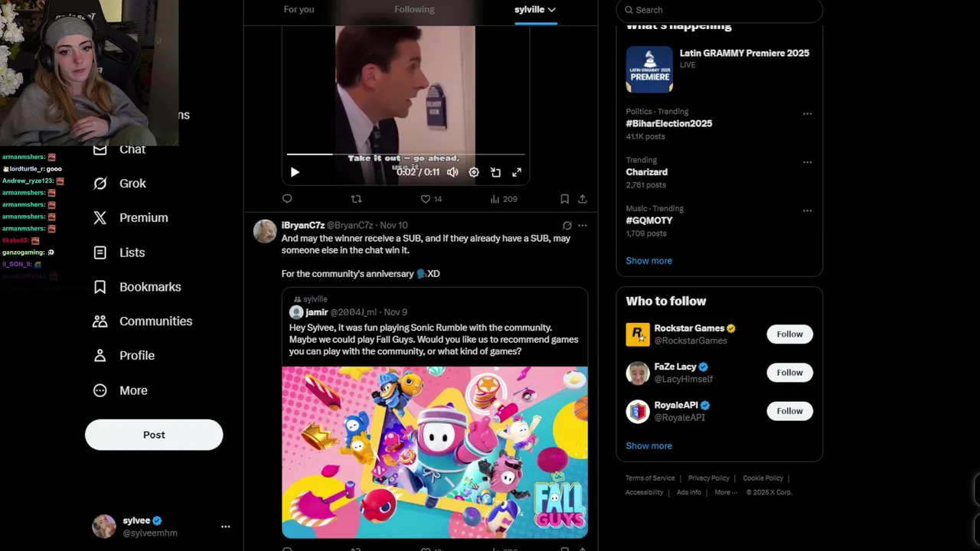Share the video post
This screenshot has height=551, width=980.
(x=583, y=199)
